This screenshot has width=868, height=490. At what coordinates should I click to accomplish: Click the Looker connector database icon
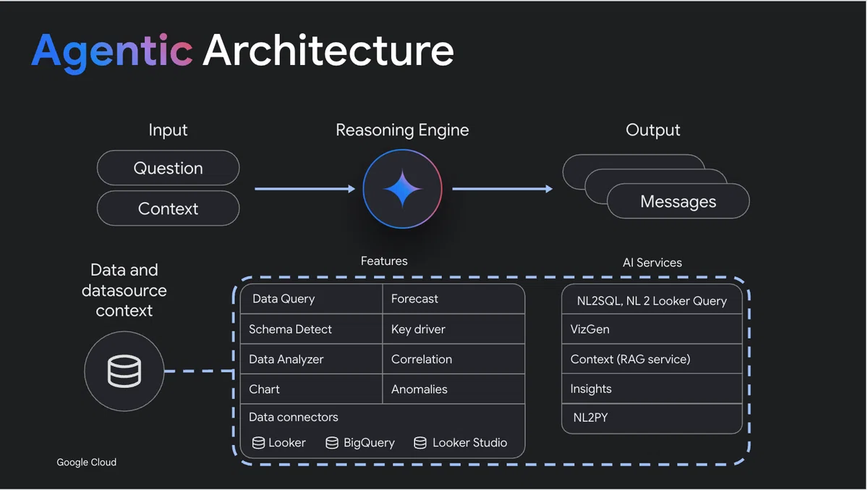(258, 443)
